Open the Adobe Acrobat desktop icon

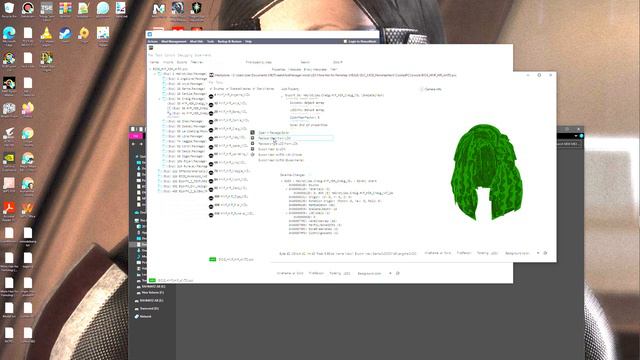point(9,209)
